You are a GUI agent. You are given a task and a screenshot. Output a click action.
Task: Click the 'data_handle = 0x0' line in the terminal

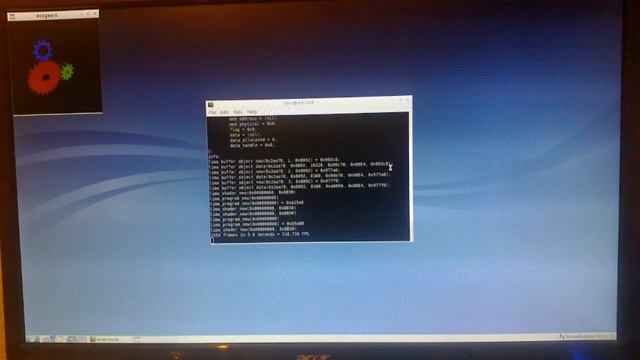pos(252,145)
